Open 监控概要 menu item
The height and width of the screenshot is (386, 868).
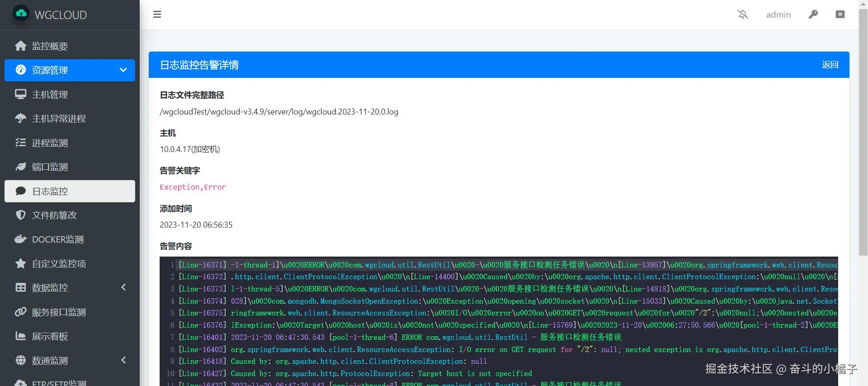70,46
